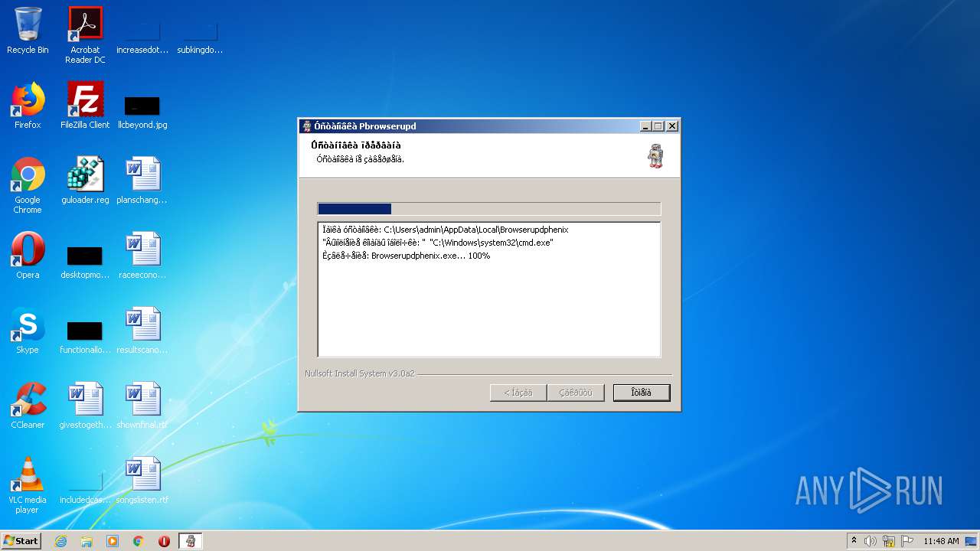Open Windows Explorer folder in taskbar
Image resolution: width=980 pixels, height=551 pixels.
[87, 541]
